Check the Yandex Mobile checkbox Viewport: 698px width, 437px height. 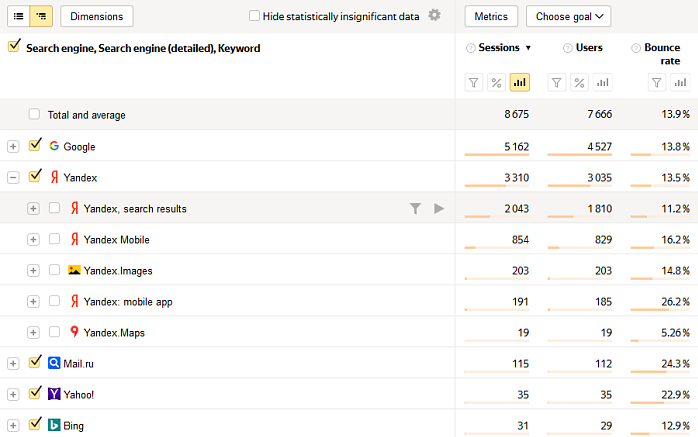(54, 239)
